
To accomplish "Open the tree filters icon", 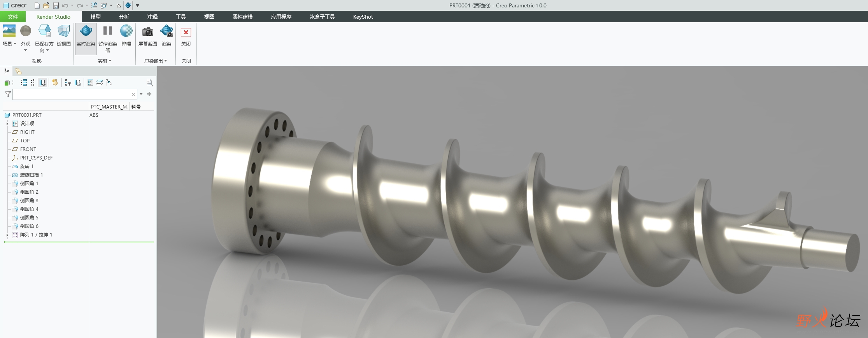I will (68, 82).
